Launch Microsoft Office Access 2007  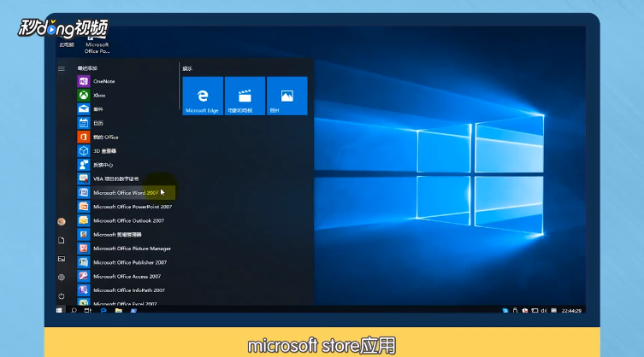(126, 277)
